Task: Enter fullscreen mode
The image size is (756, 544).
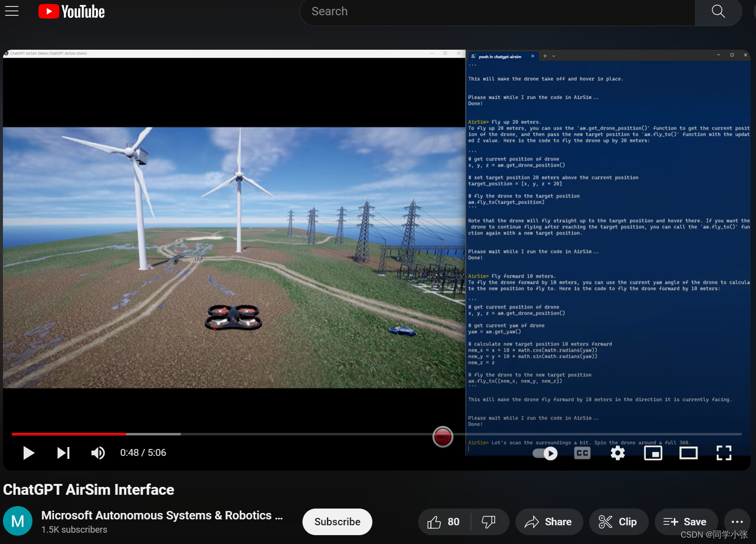Action: [x=724, y=453]
